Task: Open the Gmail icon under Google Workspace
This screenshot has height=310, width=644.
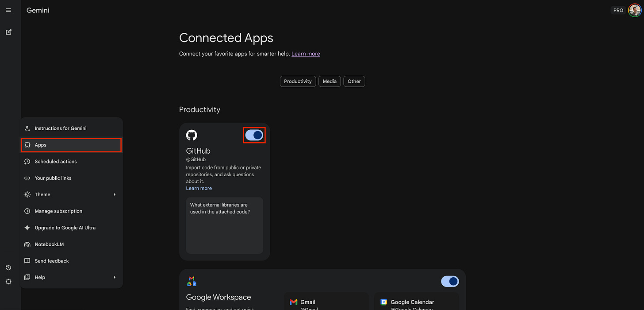Action: coord(293,302)
